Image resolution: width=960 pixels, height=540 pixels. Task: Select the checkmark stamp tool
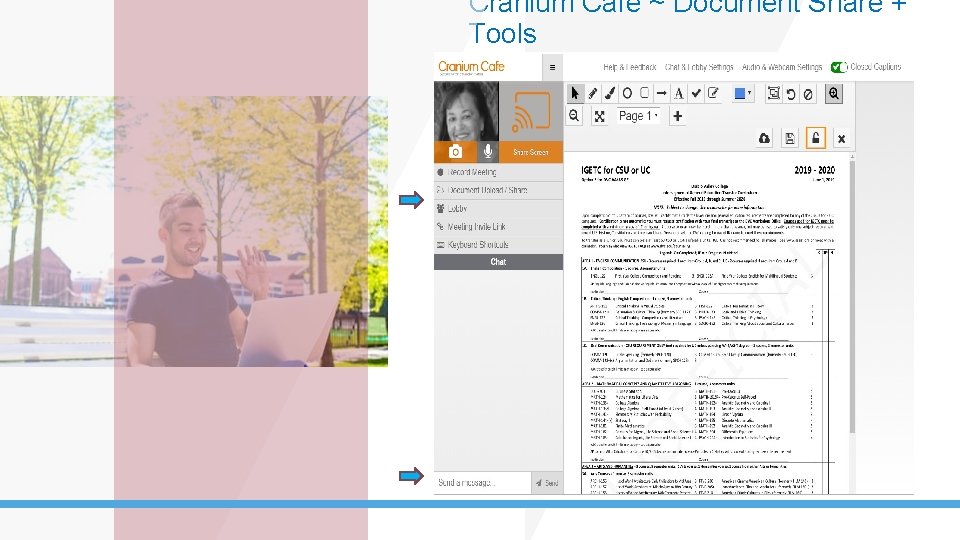696,94
